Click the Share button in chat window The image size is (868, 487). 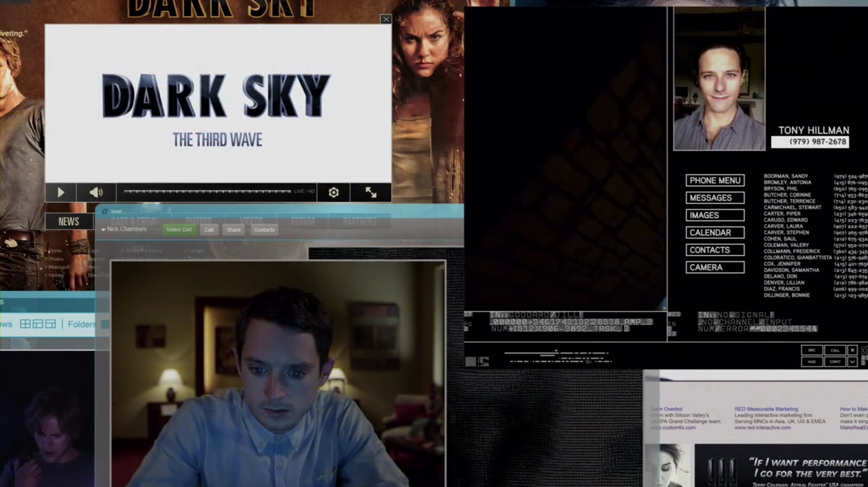[233, 229]
